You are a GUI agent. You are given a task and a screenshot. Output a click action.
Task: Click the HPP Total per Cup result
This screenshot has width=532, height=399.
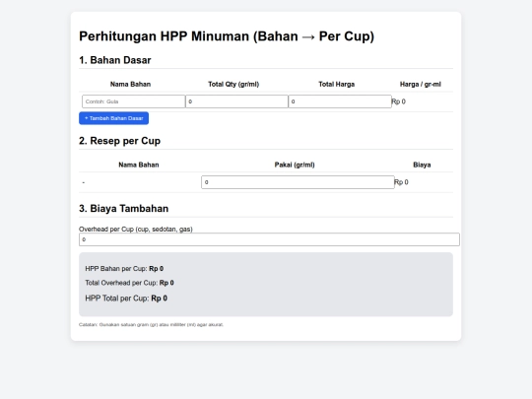(x=126, y=299)
